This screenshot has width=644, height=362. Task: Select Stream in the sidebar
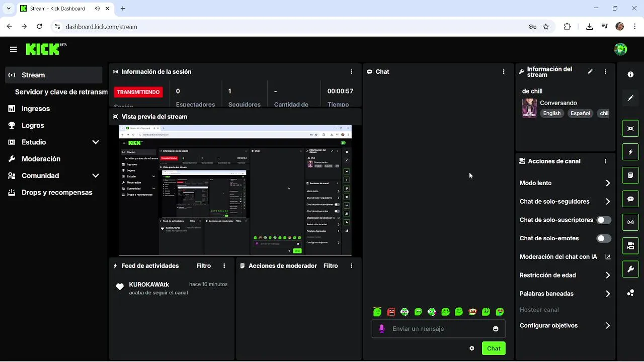tap(54, 75)
